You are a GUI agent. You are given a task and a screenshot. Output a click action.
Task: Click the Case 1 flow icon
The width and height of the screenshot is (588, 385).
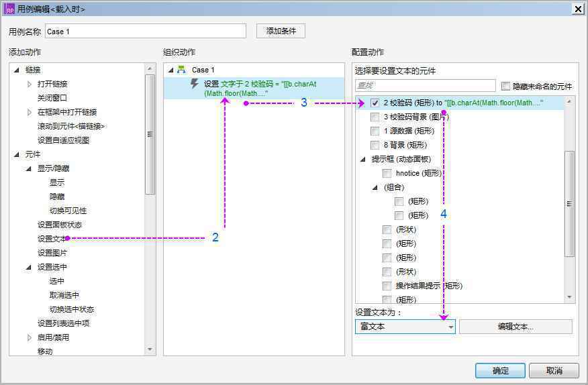click(181, 70)
